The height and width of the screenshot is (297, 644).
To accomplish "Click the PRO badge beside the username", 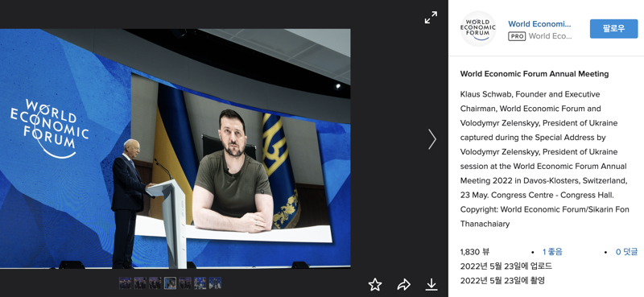I will [x=517, y=36].
